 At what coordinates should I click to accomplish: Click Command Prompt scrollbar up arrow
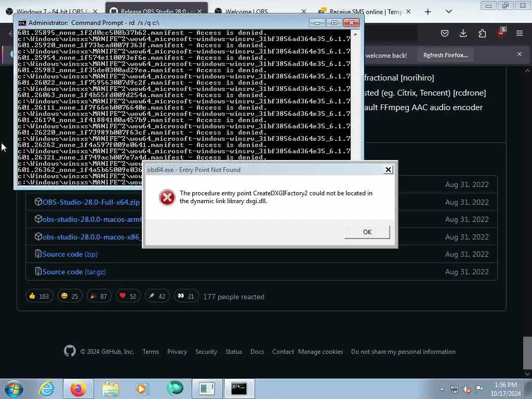[x=355, y=34]
